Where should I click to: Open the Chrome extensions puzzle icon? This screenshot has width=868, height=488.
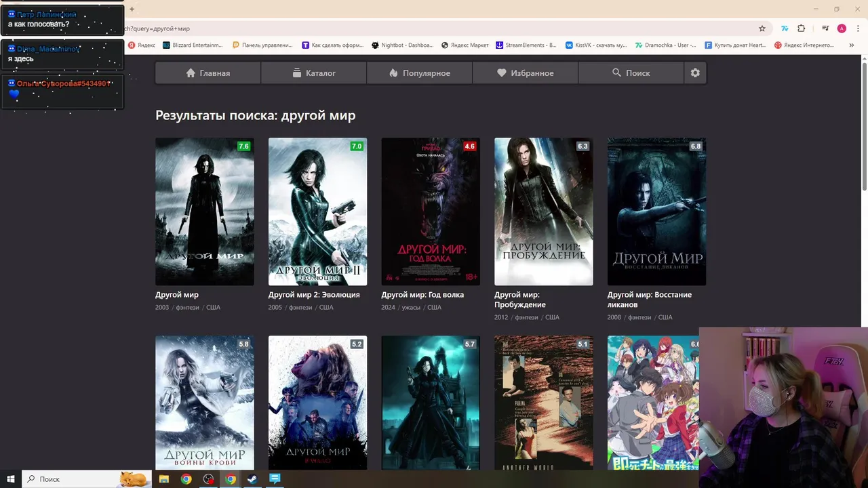point(802,28)
